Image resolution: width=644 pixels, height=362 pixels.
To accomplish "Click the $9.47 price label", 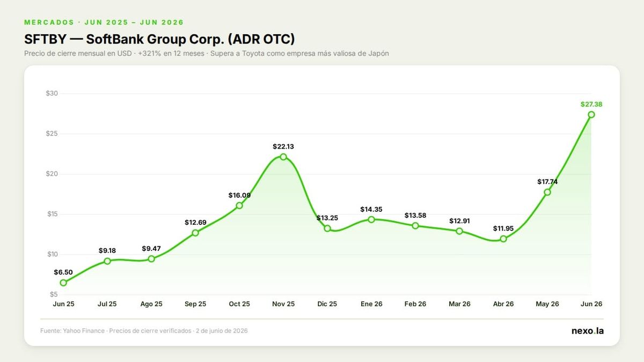I will 151,249.
